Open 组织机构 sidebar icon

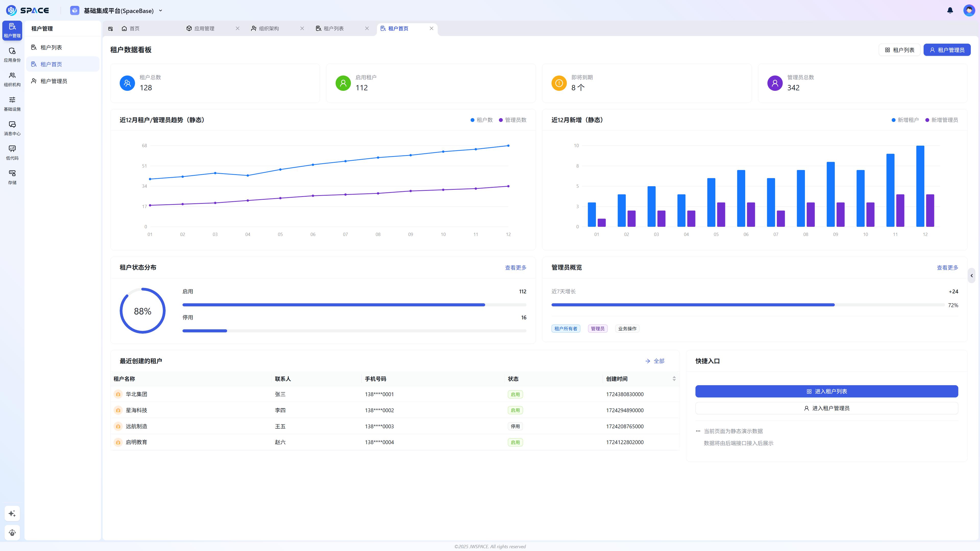click(x=12, y=79)
